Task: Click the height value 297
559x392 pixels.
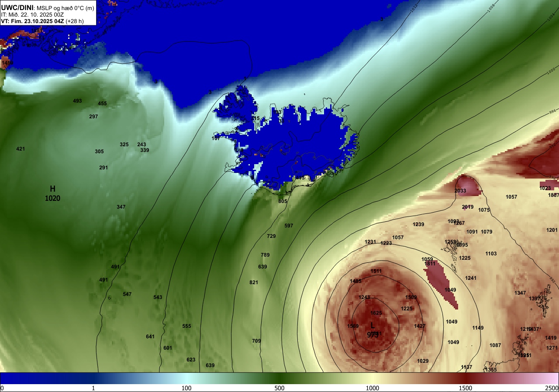Action: click(x=93, y=117)
